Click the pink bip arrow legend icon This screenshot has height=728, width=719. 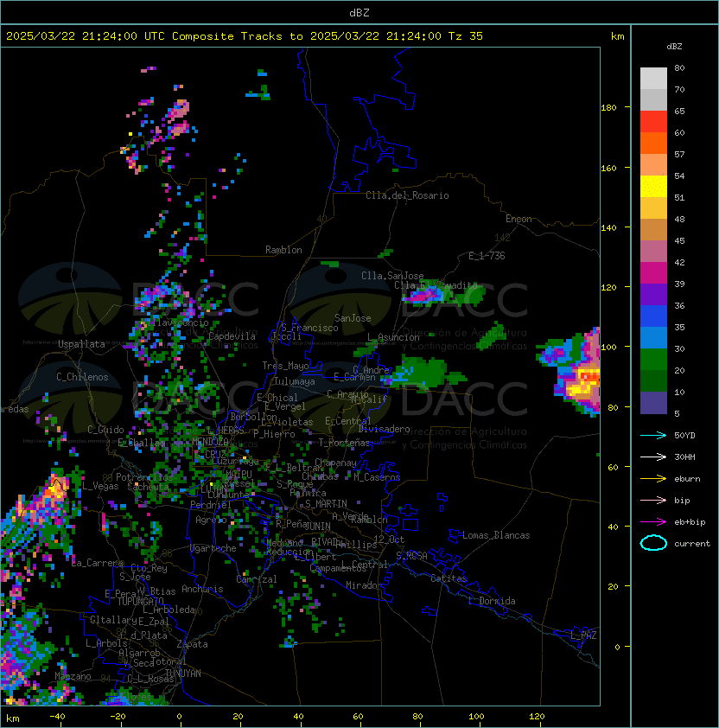[x=653, y=500]
